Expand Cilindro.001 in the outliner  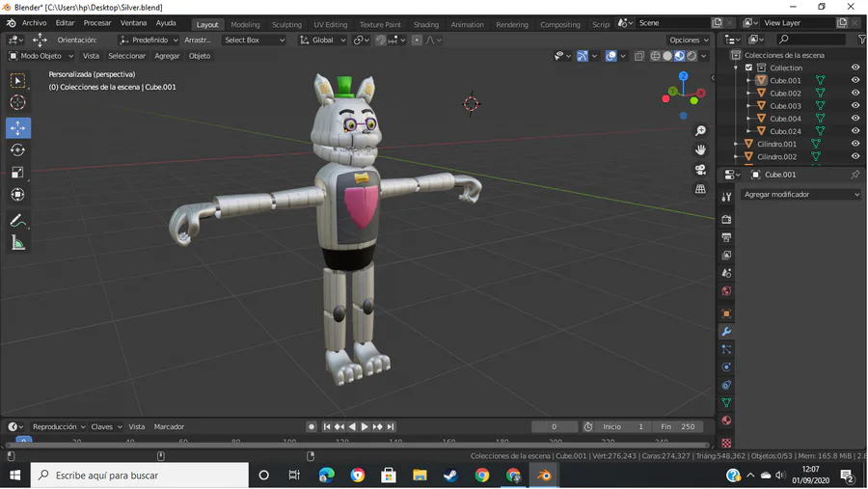[x=736, y=144]
